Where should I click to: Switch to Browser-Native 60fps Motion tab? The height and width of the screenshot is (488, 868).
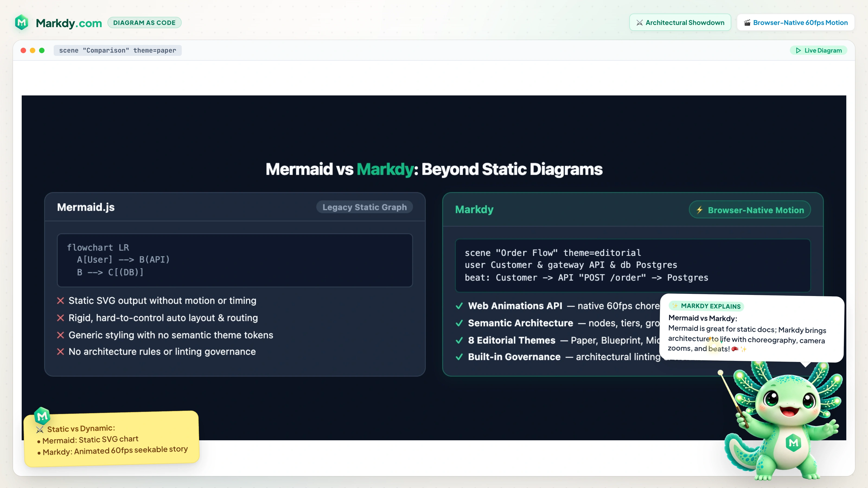(x=796, y=23)
